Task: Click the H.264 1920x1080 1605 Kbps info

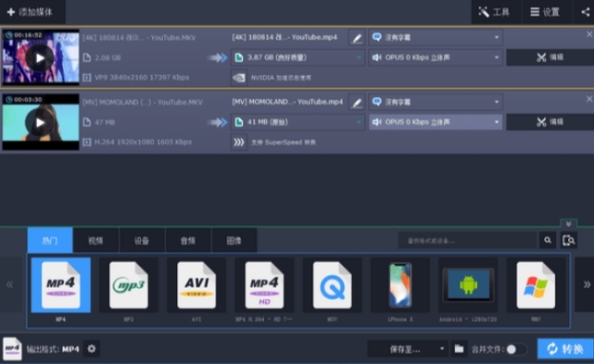Action: [x=143, y=142]
